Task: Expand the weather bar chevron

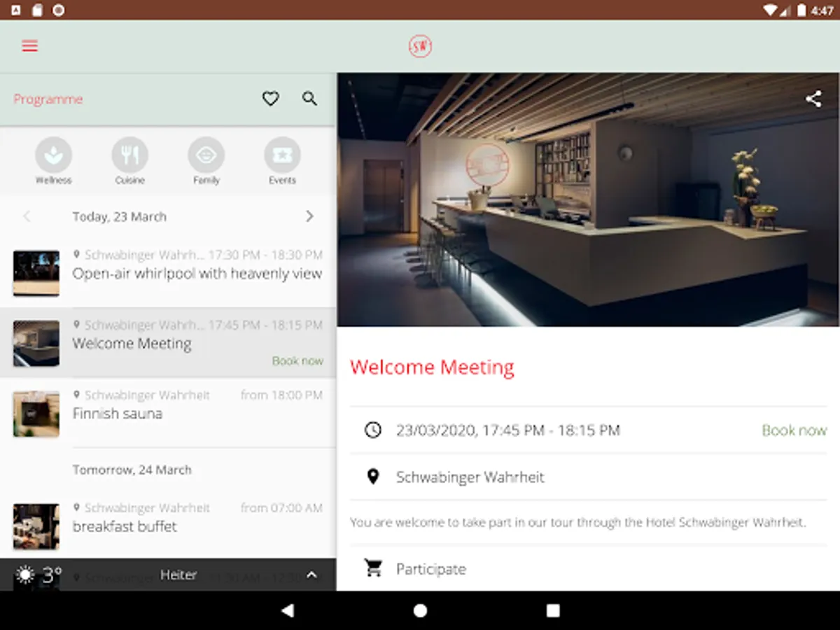Action: [x=312, y=575]
